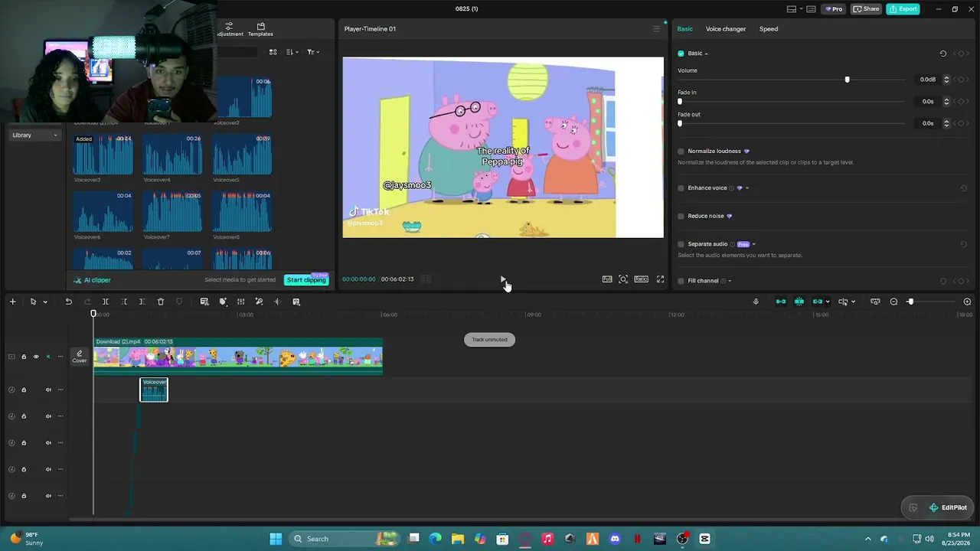Image resolution: width=980 pixels, height=551 pixels.
Task: Collapse the Basic section arrow
Action: tap(706, 54)
